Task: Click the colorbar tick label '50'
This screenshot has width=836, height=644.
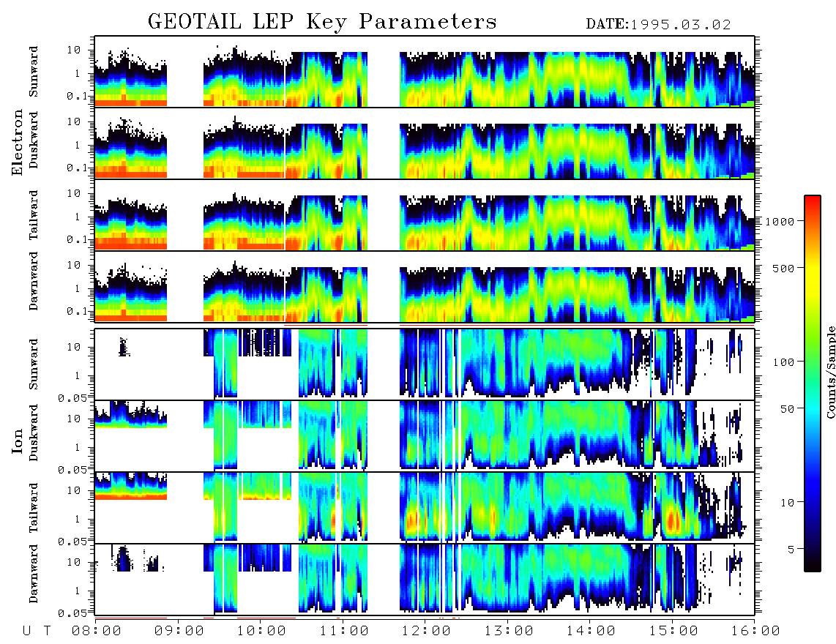Action: click(787, 409)
